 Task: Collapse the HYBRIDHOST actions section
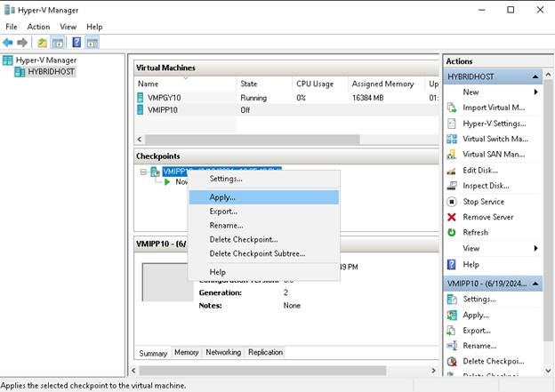tap(535, 76)
